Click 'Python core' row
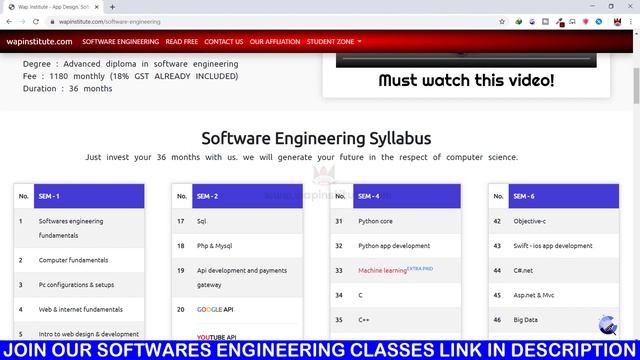 point(396,221)
